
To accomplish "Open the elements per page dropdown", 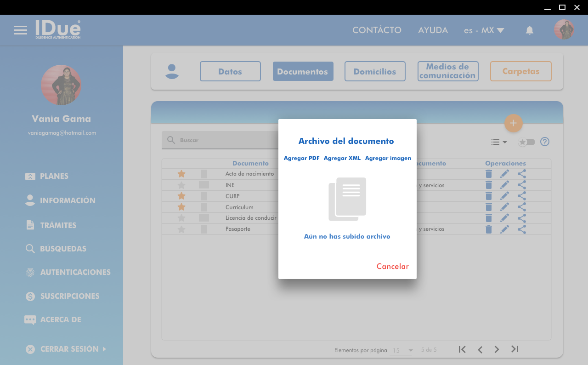I will (401, 350).
